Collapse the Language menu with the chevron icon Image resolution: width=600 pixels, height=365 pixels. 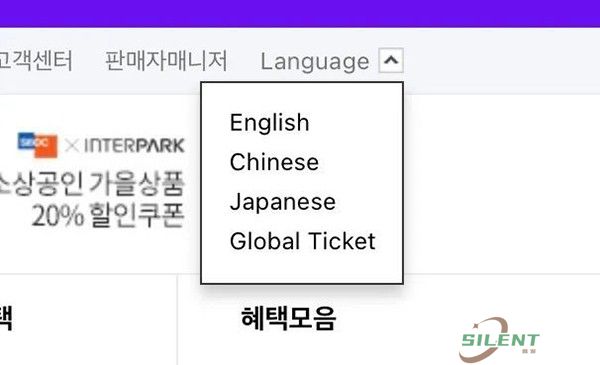(391, 60)
